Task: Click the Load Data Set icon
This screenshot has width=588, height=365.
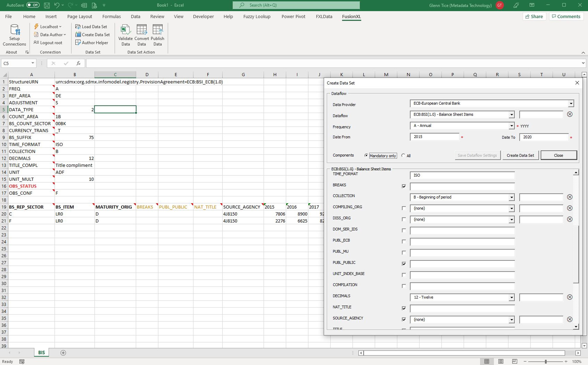Action: coord(78,27)
